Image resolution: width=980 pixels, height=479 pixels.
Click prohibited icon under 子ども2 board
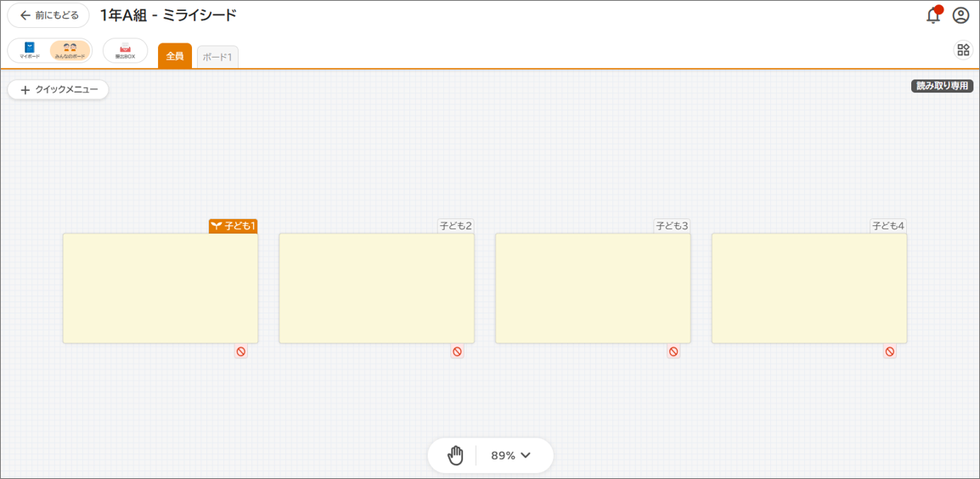[x=458, y=352]
